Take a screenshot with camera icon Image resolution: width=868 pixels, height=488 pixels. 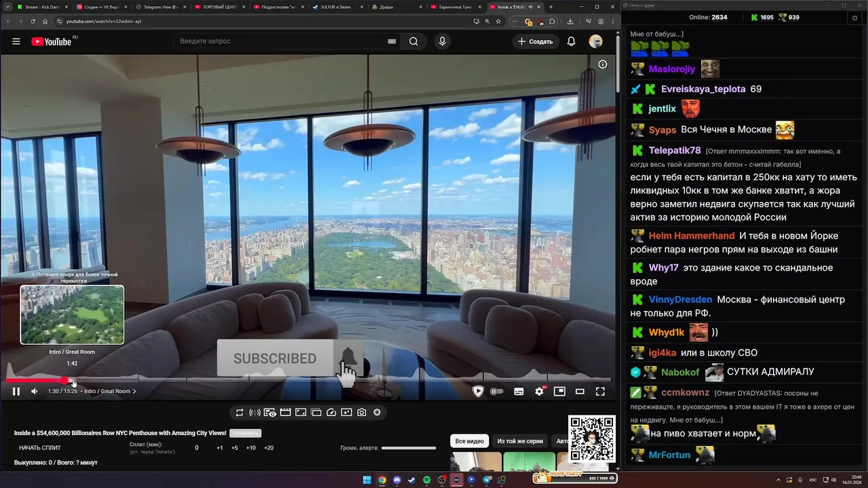pos(361,412)
